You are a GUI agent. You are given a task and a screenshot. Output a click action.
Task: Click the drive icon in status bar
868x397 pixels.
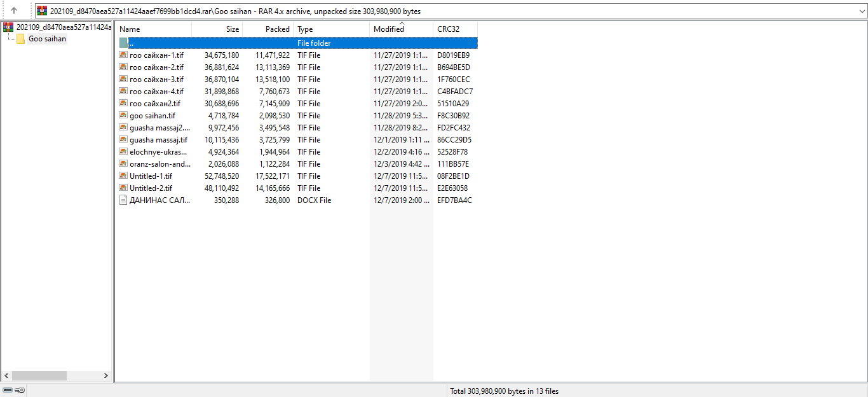8,390
